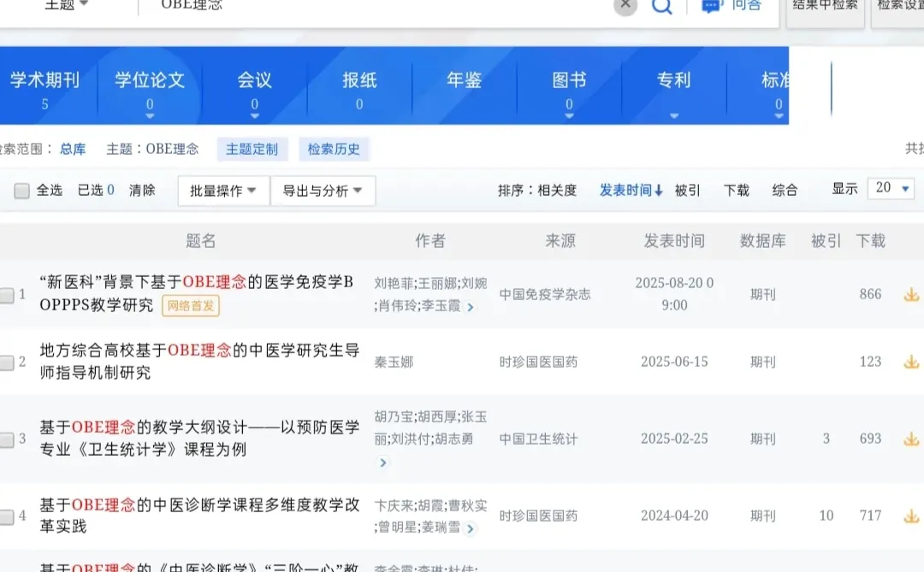924x572 pixels.
Task: Open the 问答 chat assistant icon
Action: tap(713, 5)
